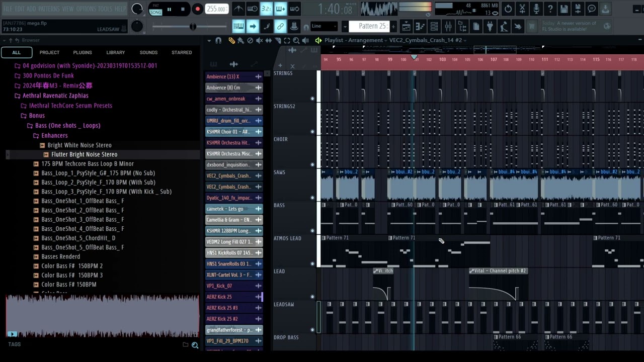
Task: Open the Playlist view icon
Action: click(406, 26)
